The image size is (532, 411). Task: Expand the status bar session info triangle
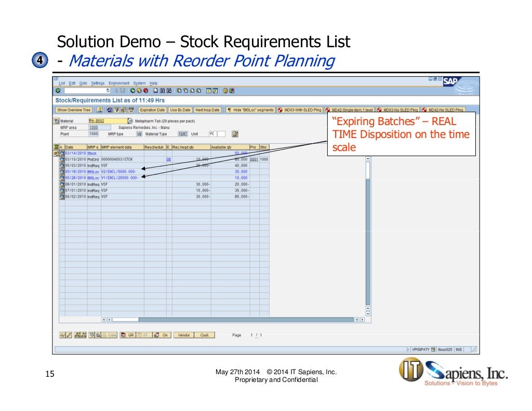408,349
